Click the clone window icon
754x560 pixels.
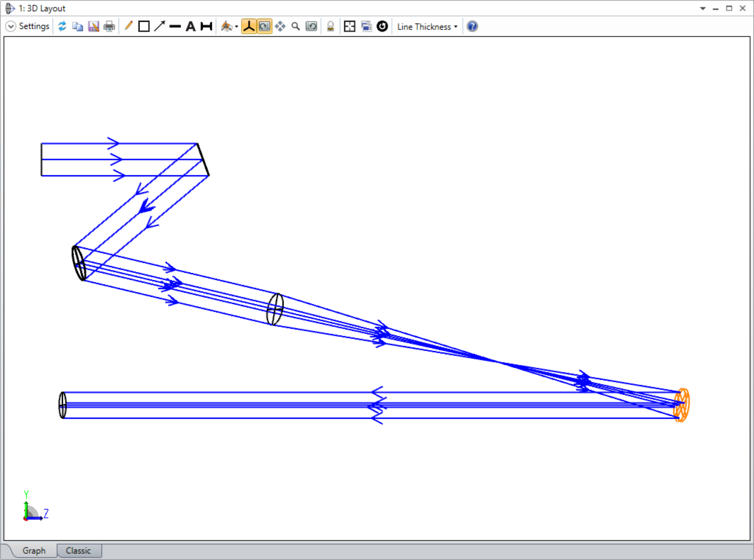tap(366, 26)
